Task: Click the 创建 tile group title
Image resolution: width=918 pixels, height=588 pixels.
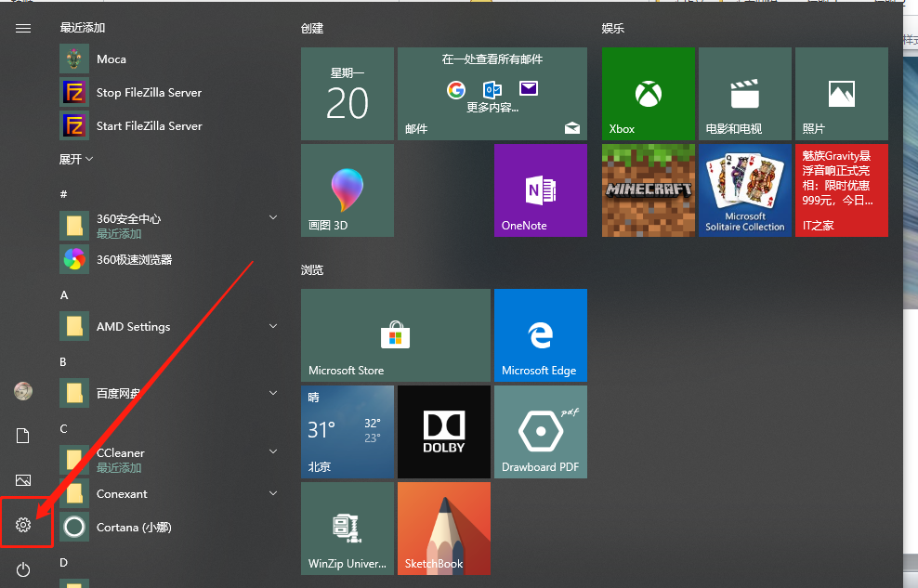Action: (x=312, y=28)
